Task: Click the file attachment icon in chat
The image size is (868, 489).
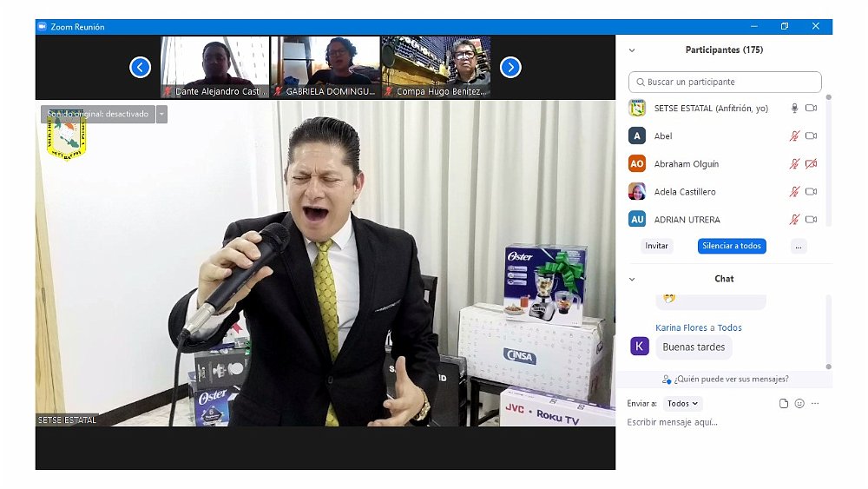Action: (784, 404)
